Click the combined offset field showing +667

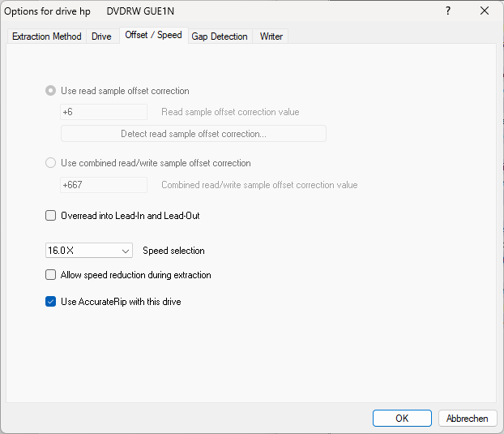(104, 185)
